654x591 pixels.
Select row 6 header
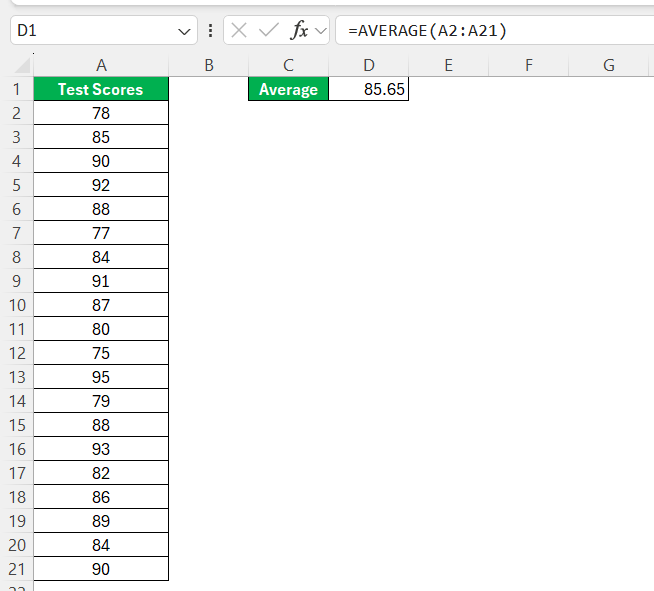pos(17,209)
